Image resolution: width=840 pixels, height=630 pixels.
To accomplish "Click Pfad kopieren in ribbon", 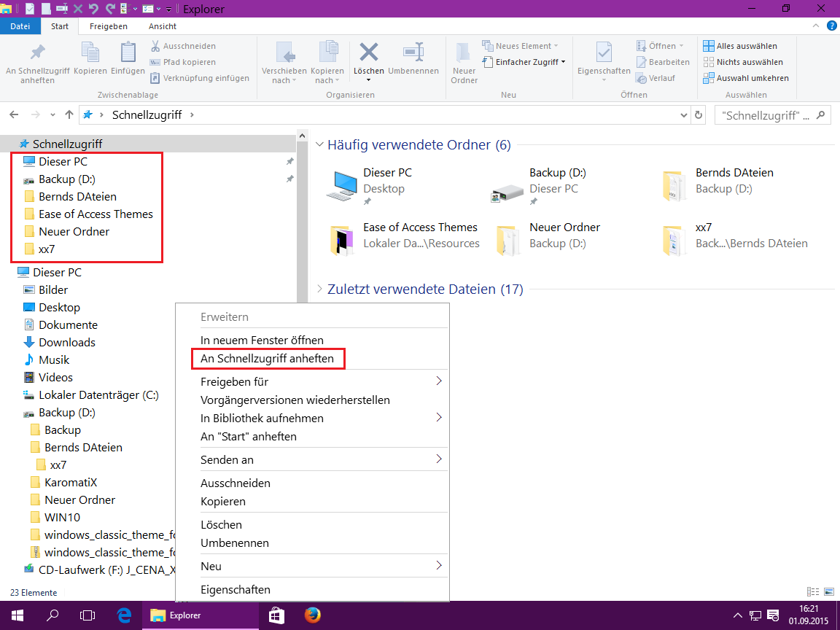I will tap(183, 62).
